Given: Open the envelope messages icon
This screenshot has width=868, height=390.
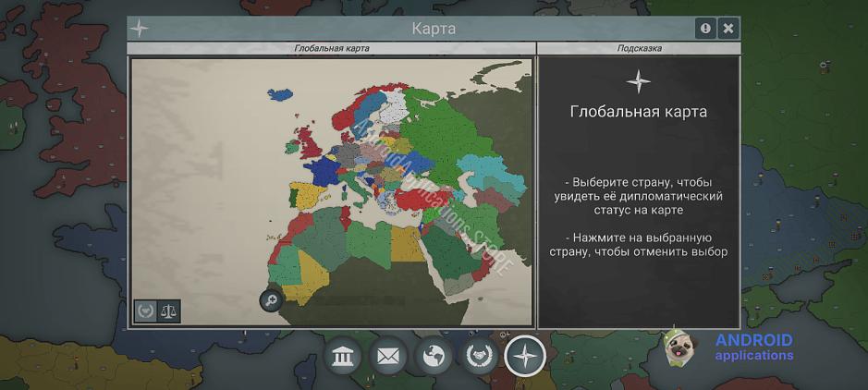Looking at the screenshot, I should click(x=388, y=356).
